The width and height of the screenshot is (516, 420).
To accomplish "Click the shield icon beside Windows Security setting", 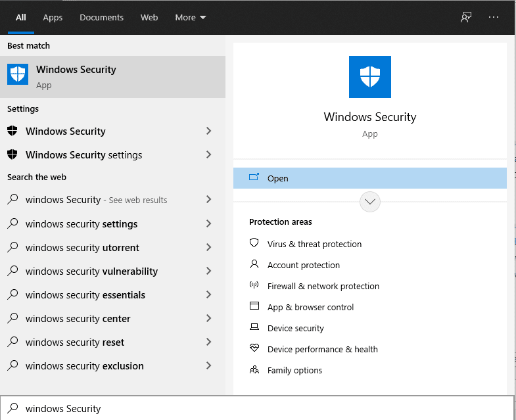I will pyautogui.click(x=12, y=131).
